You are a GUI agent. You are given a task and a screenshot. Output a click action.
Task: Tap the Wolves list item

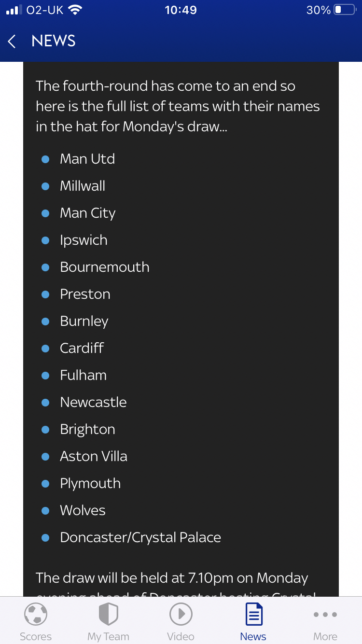click(83, 510)
